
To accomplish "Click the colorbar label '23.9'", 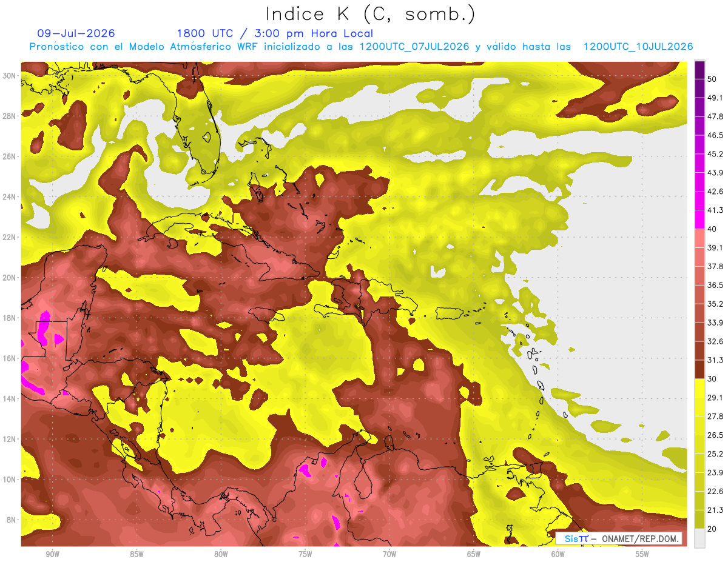I will point(715,473).
